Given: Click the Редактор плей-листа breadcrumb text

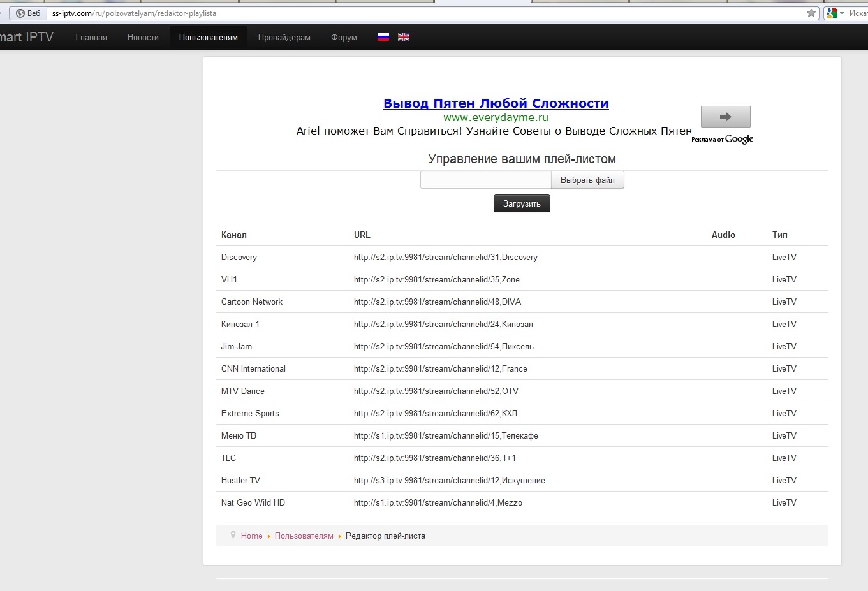Looking at the screenshot, I should click(x=385, y=536).
